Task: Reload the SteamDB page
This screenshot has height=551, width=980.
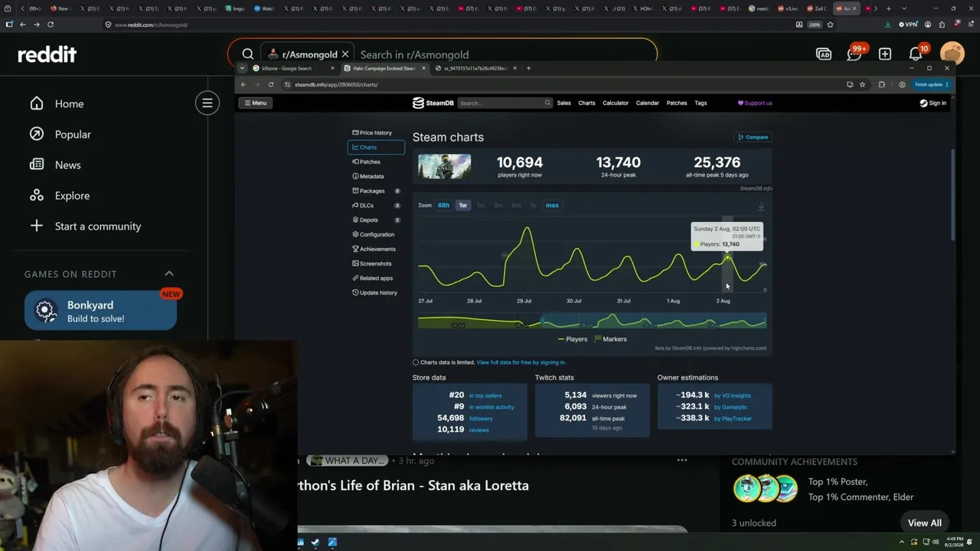Action: (271, 84)
